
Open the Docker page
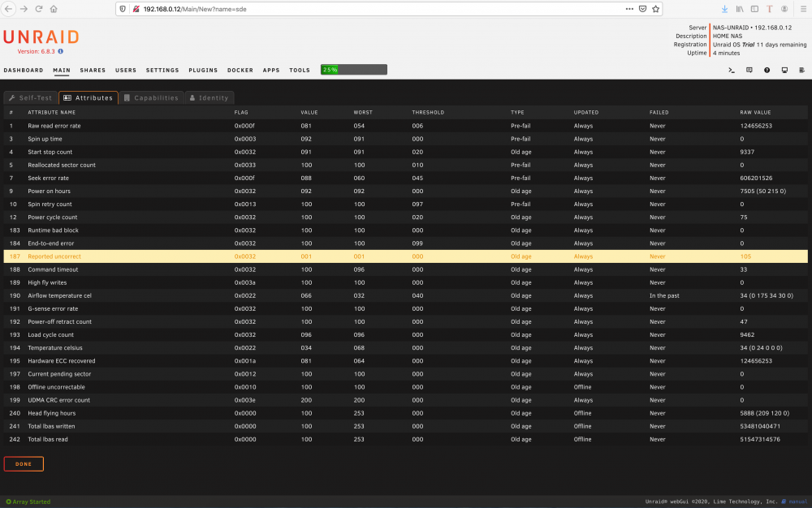240,70
